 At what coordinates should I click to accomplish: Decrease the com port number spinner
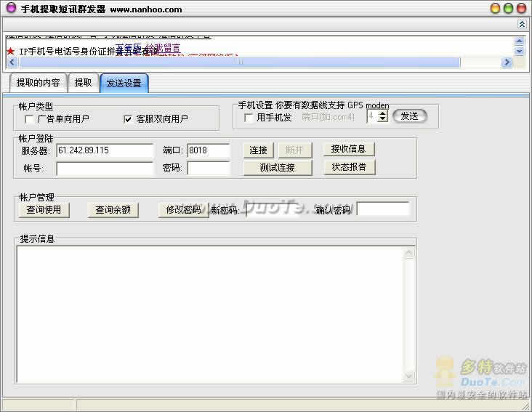[x=383, y=119]
